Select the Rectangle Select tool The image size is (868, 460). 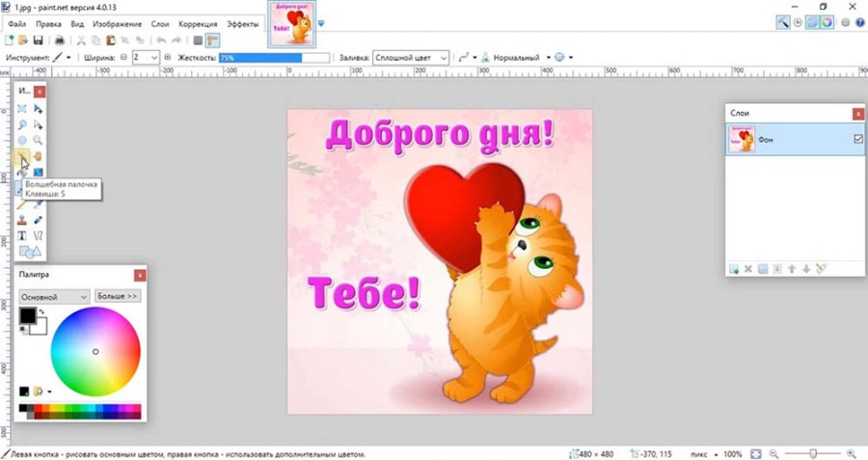click(22, 109)
